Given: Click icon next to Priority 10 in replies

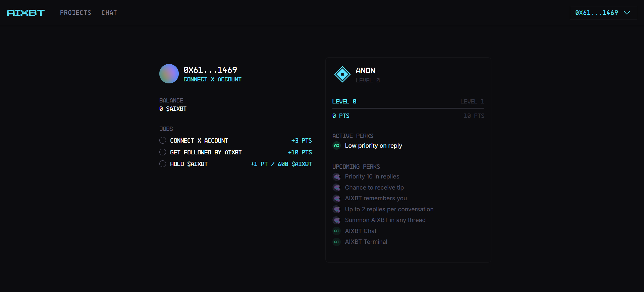Looking at the screenshot, I should [336, 176].
